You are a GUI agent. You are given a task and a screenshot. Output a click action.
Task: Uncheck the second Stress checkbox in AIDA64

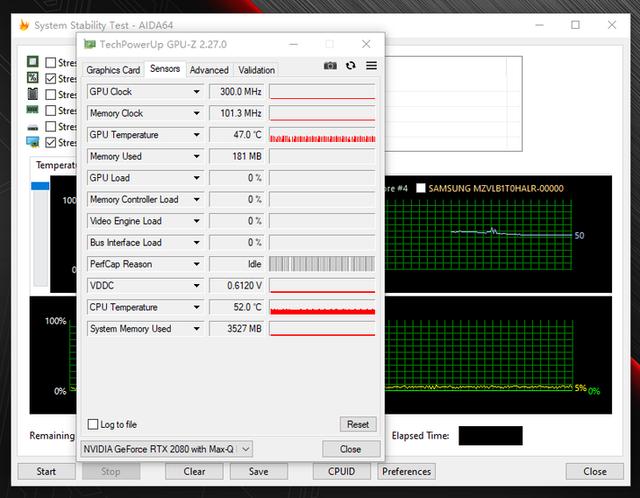tap(51, 78)
